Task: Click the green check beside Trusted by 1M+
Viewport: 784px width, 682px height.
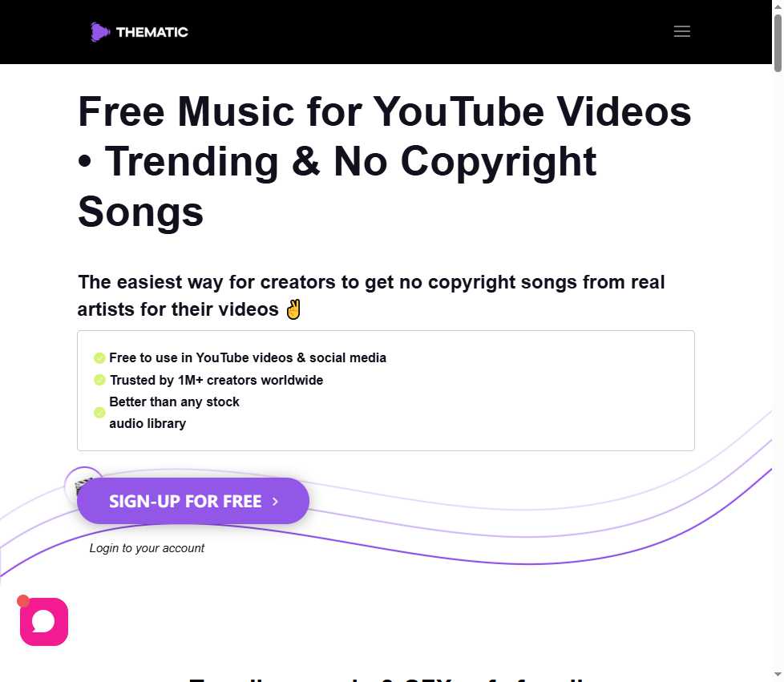Action: coord(99,380)
